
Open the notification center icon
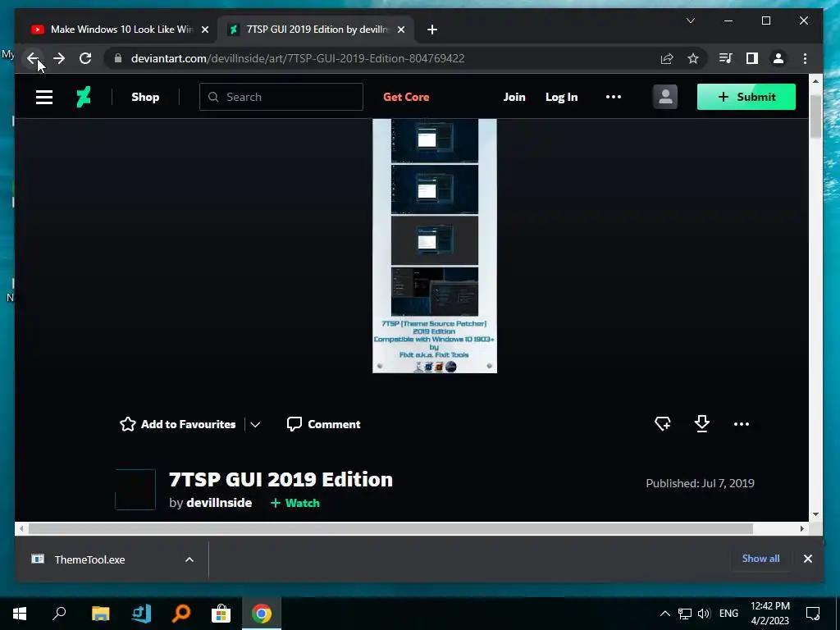[813, 614]
